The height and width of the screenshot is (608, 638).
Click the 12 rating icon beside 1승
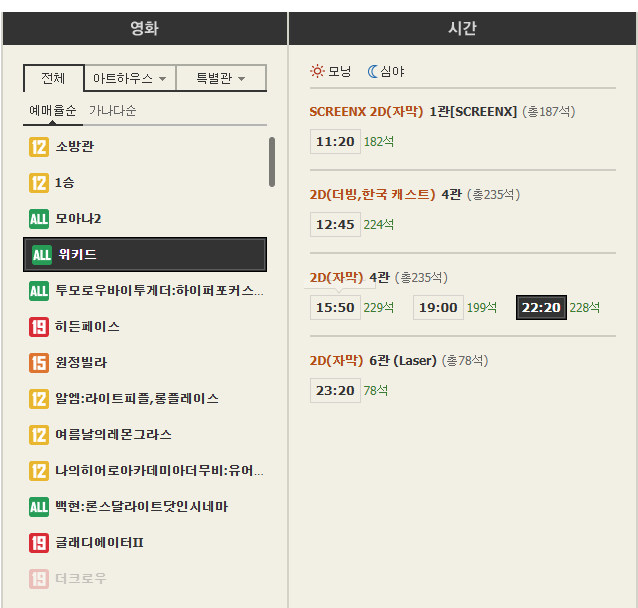[x=39, y=183]
